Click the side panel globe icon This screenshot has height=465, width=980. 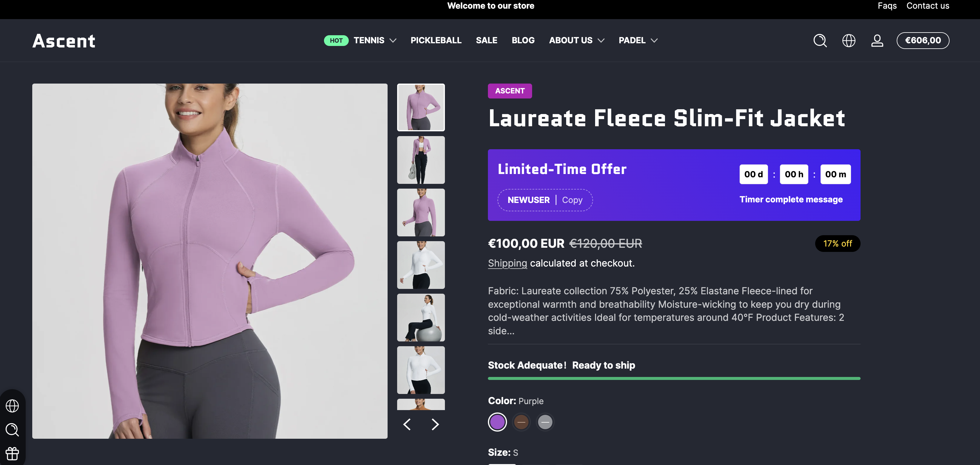(12, 406)
